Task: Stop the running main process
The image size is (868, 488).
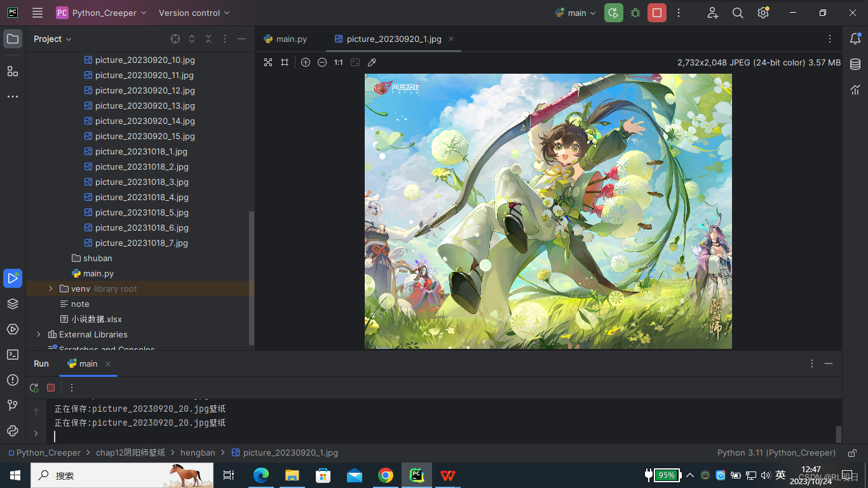Action: [51, 388]
